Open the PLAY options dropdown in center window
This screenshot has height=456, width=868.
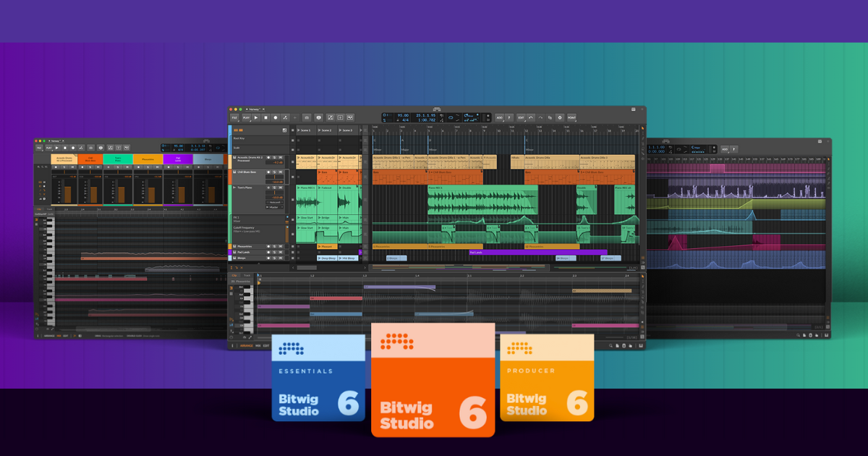point(246,117)
